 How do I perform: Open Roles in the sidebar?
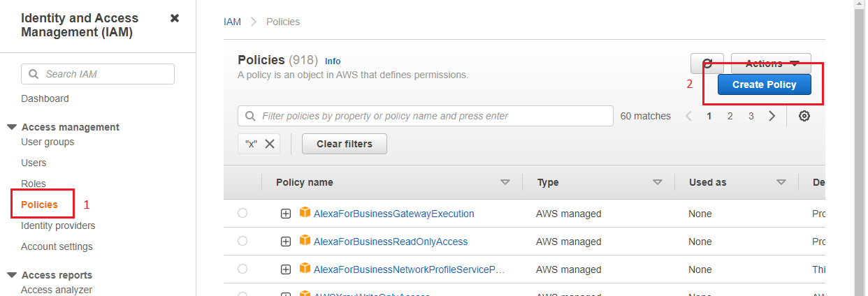pyautogui.click(x=34, y=184)
